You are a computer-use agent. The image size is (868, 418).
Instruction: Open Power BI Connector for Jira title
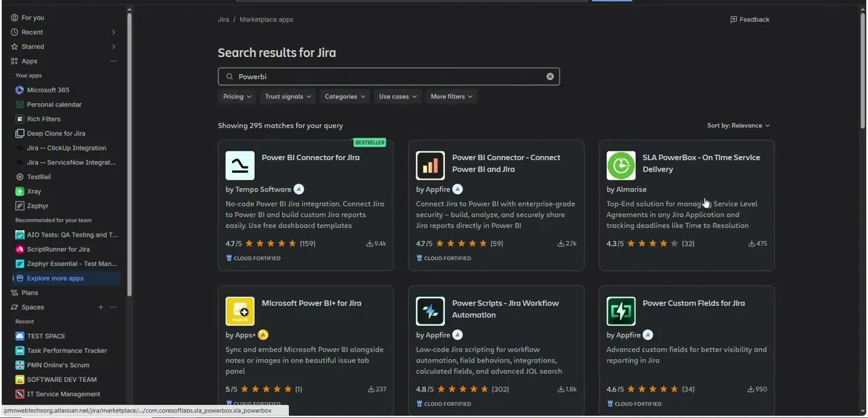[x=311, y=157]
